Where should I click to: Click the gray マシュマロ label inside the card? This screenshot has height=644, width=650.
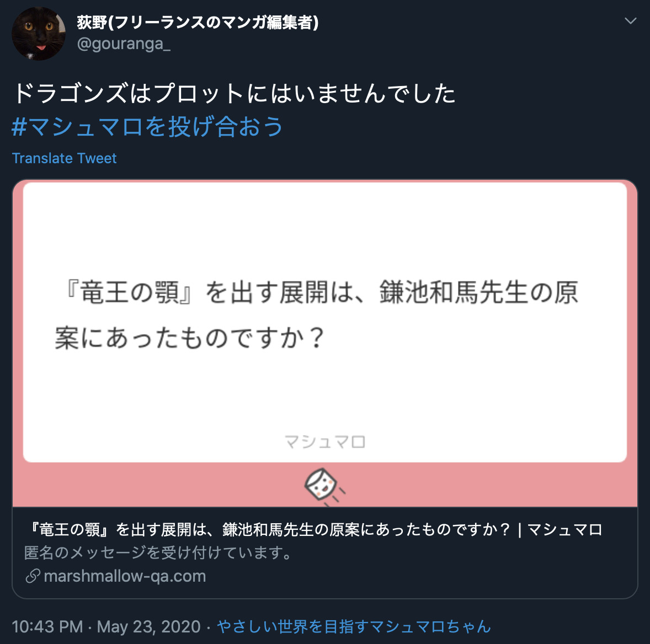[x=324, y=442]
